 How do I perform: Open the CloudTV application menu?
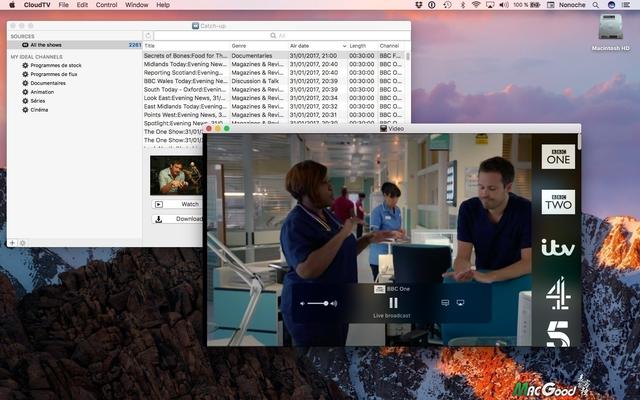(x=37, y=5)
